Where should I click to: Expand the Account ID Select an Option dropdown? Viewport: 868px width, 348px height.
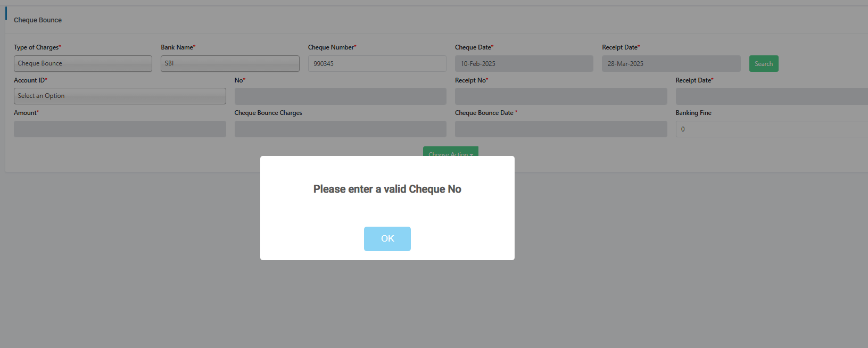click(x=120, y=96)
